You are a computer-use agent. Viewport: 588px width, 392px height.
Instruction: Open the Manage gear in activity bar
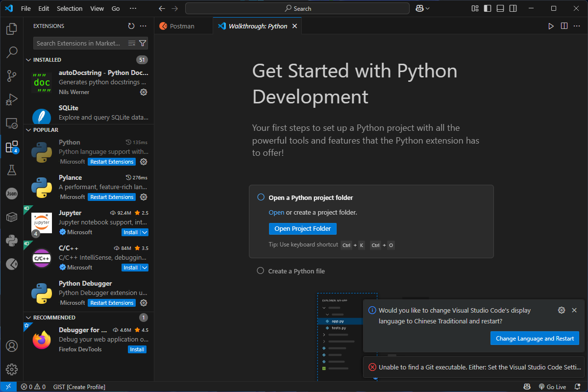tap(12, 369)
